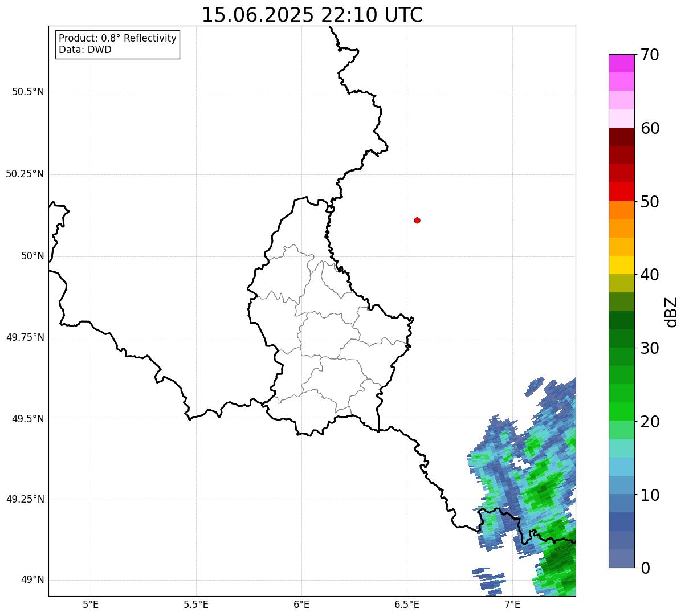
Task: Click the latitude label '49.5°N'
Action: pos(28,419)
